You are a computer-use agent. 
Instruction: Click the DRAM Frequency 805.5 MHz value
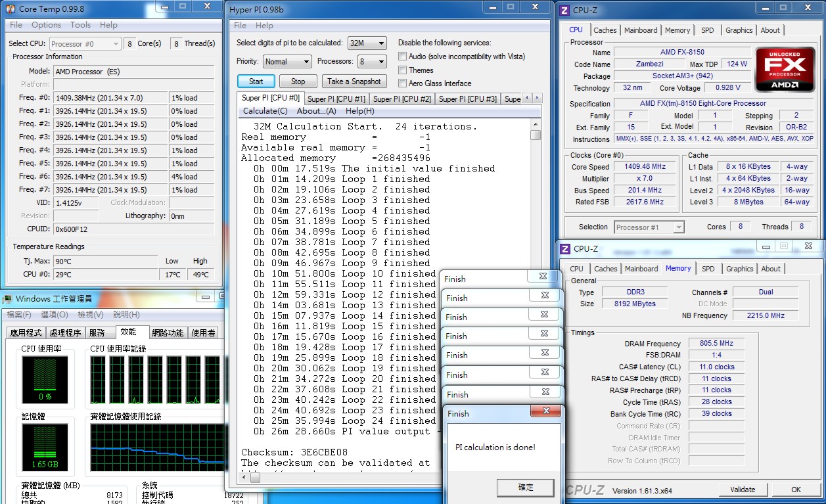tap(716, 344)
